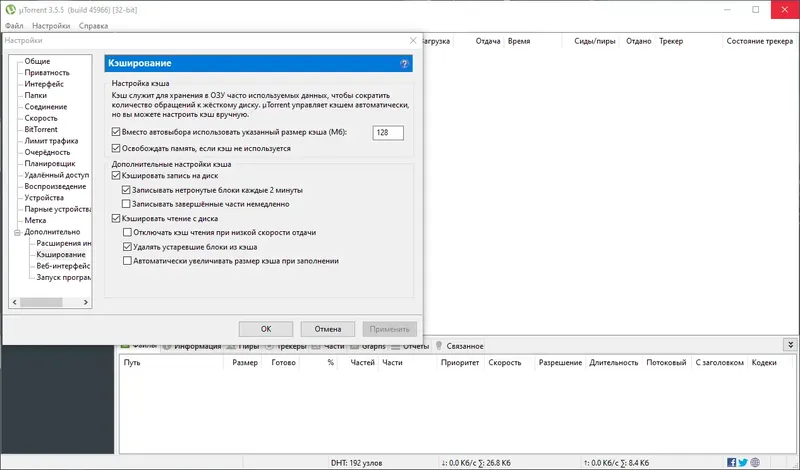Click the OK button
The width and height of the screenshot is (800, 470).
[266, 329]
